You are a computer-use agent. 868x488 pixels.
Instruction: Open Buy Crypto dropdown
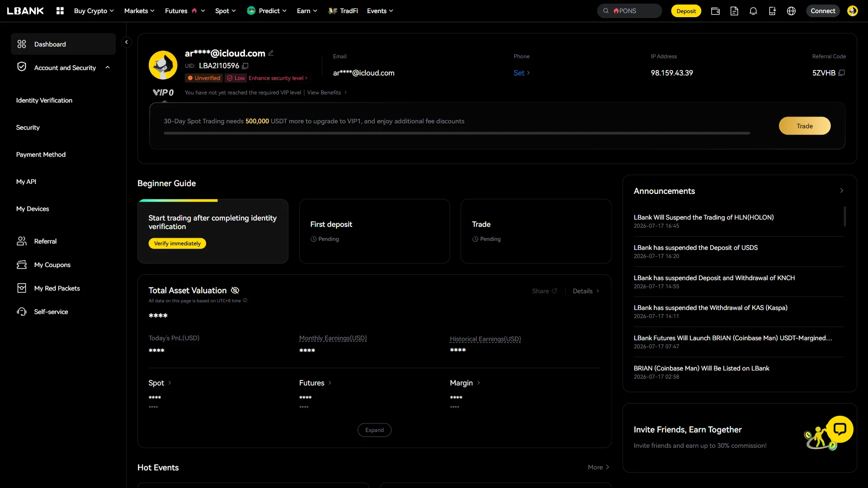coord(94,11)
